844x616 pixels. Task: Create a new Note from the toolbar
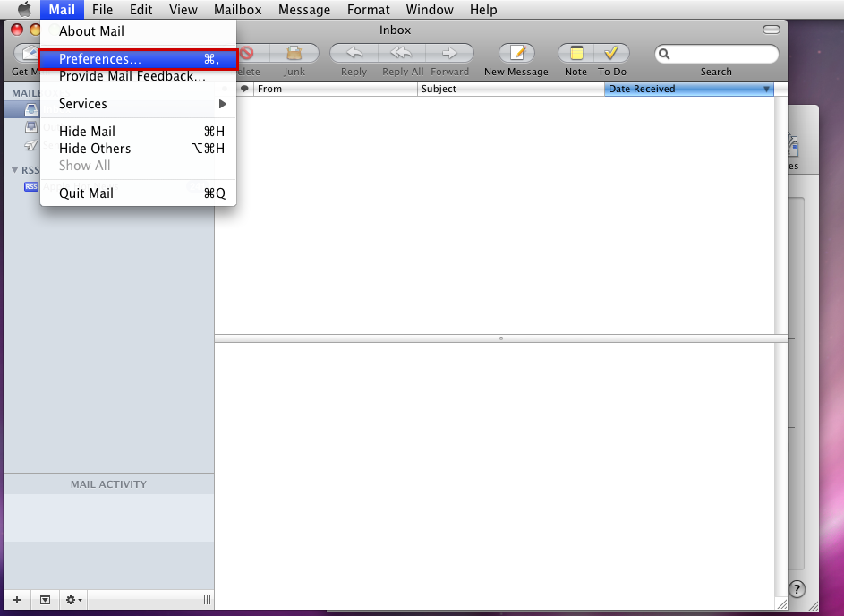576,53
